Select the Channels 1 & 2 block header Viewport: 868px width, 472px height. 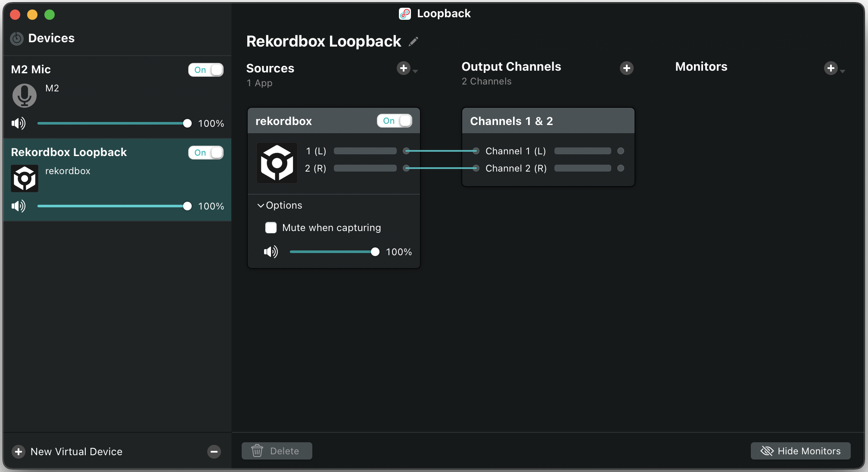tap(548, 121)
